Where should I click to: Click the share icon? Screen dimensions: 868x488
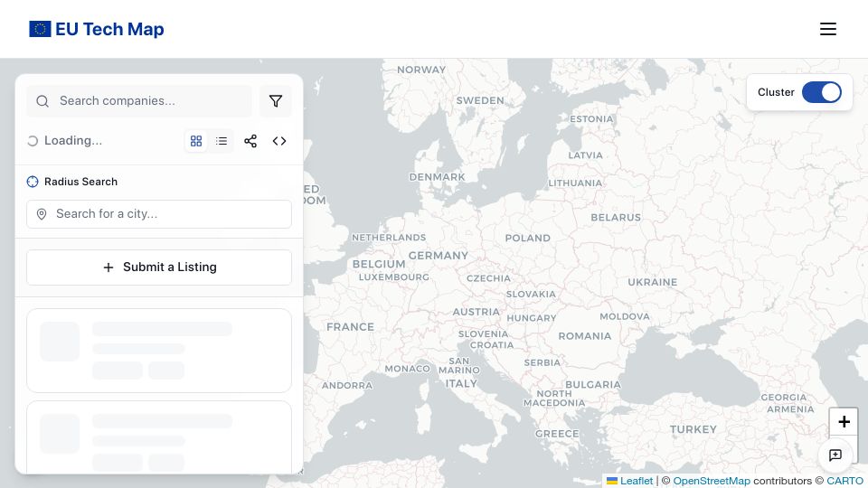pyautogui.click(x=250, y=141)
